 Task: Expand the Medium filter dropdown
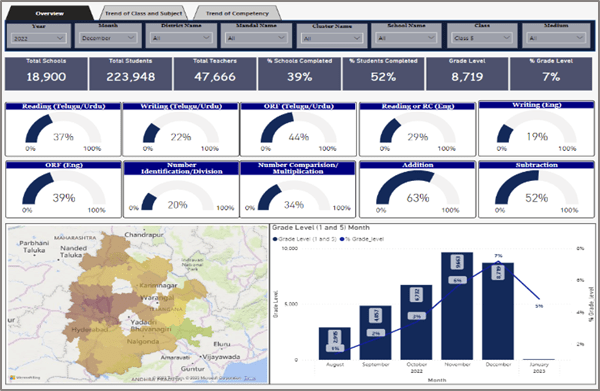coord(556,38)
